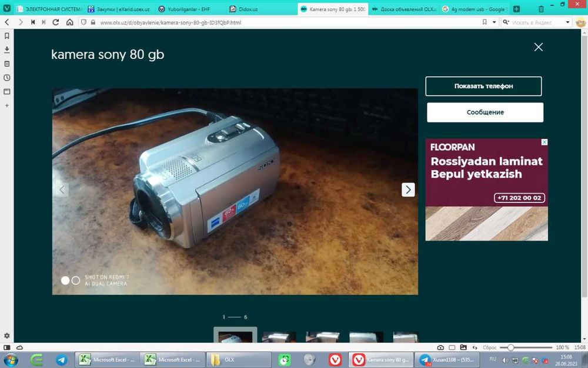Click Показать телефон button
The height and width of the screenshot is (368, 588).
[x=483, y=86]
